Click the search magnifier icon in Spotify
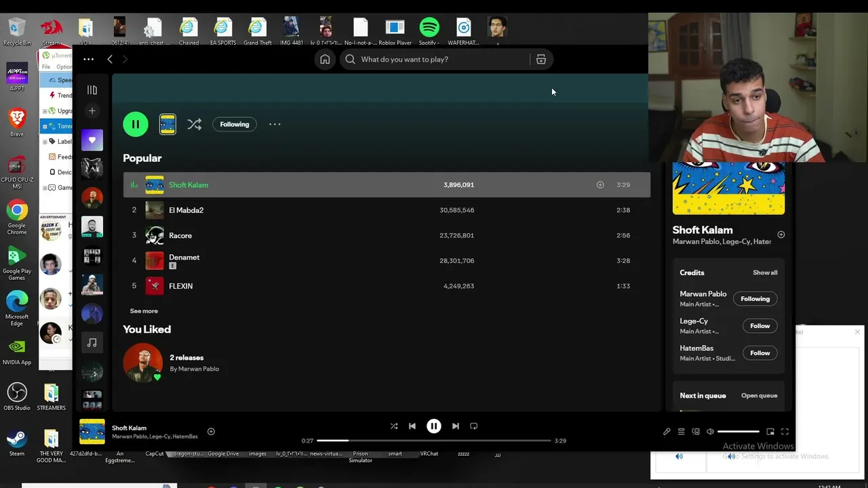This screenshot has width=868, height=488. pos(350,60)
